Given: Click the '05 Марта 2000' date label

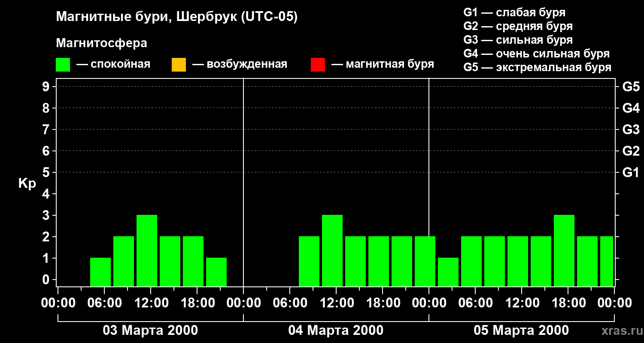Looking at the screenshot, I should [521, 331].
